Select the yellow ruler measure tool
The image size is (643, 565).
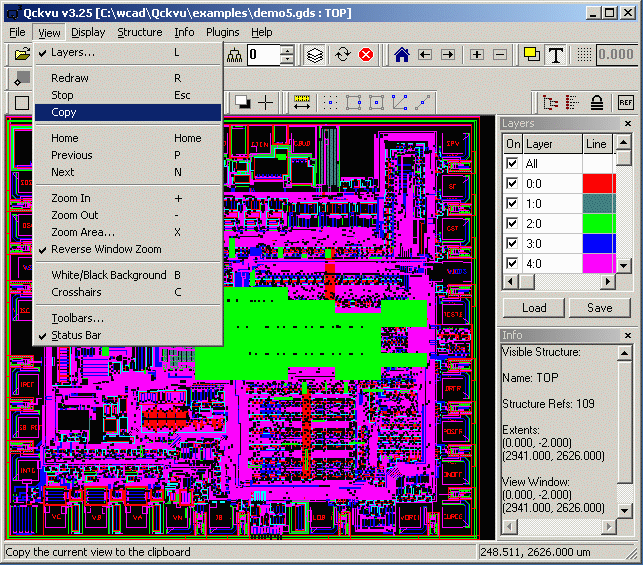click(302, 103)
